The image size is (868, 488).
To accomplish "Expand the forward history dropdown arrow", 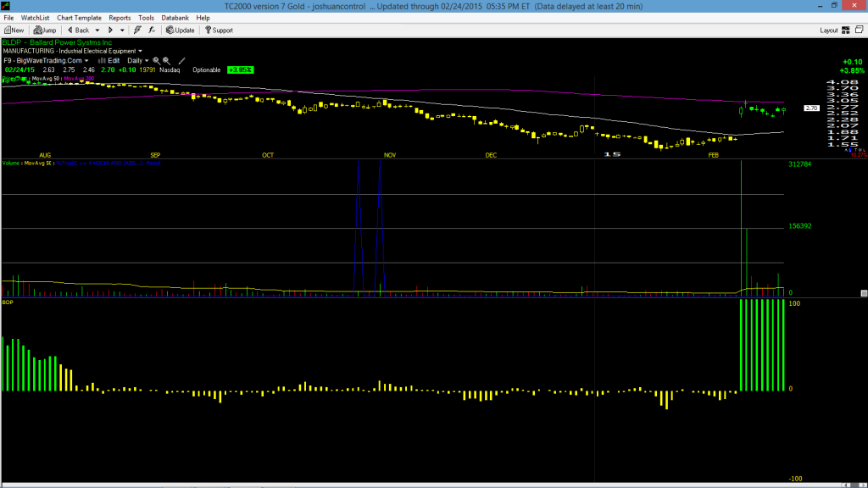I will 122,30.
